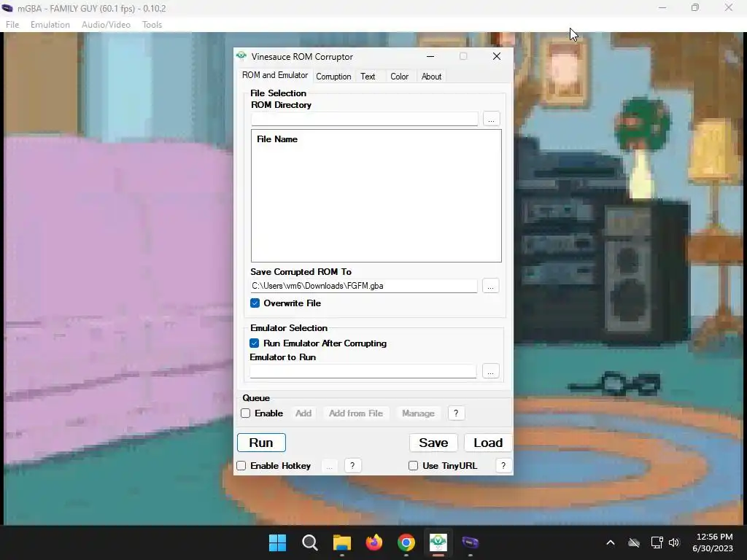
Task: Check the Enable Hotkey box
Action: point(241,466)
